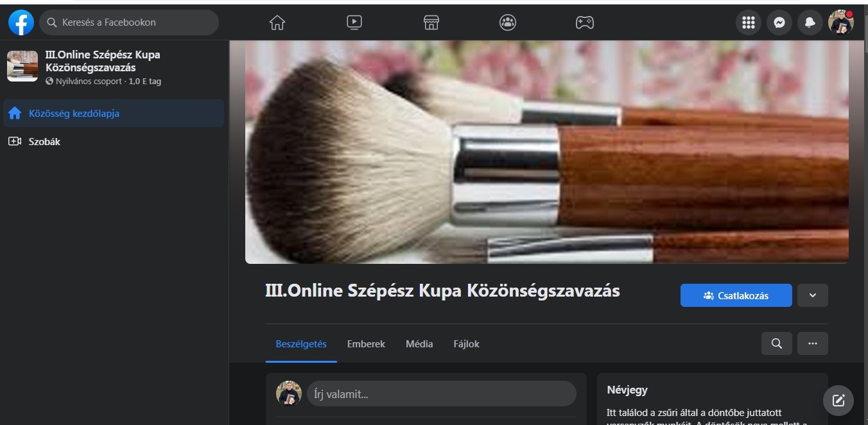Click the Facebook logo icon
868x425 pixels.
point(21,22)
